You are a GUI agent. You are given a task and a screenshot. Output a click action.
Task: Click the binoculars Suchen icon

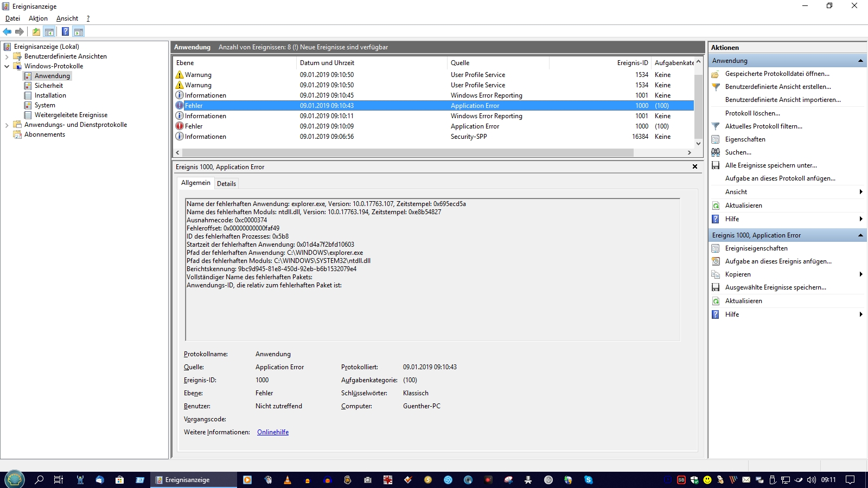tap(716, 152)
